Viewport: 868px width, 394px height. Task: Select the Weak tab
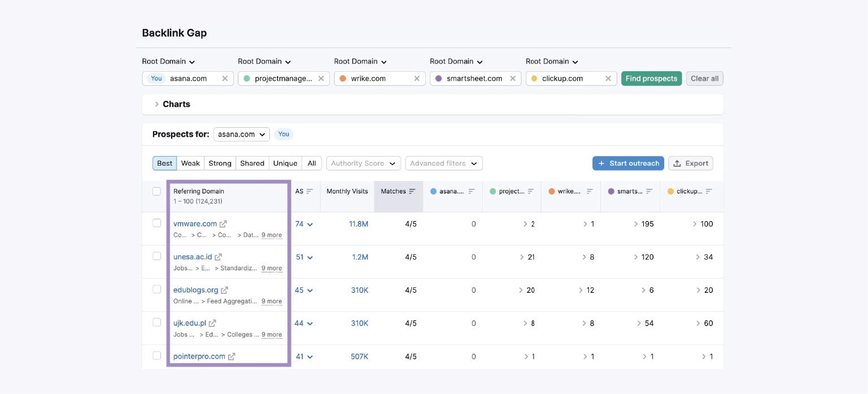click(190, 163)
